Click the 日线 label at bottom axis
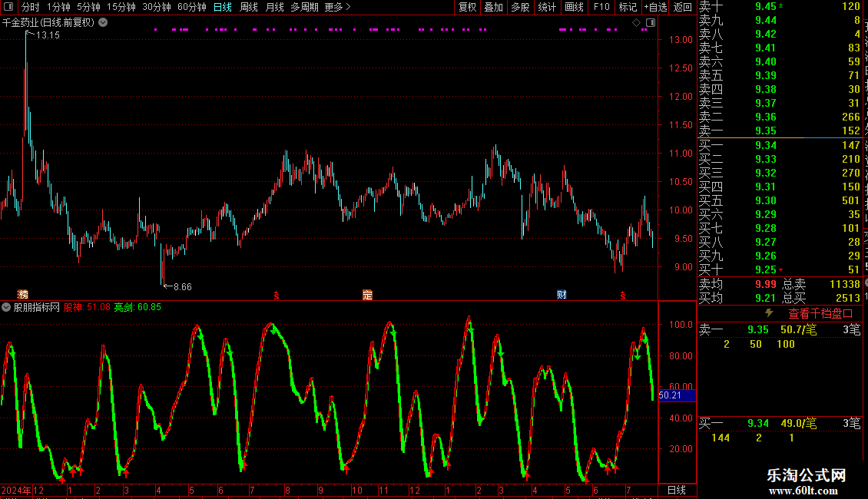Viewport: 868px width, 499px height. [677, 490]
